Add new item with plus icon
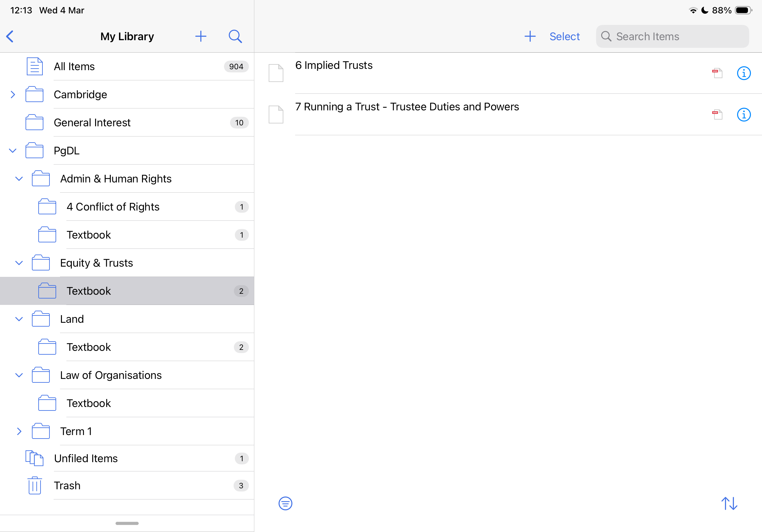 (530, 36)
